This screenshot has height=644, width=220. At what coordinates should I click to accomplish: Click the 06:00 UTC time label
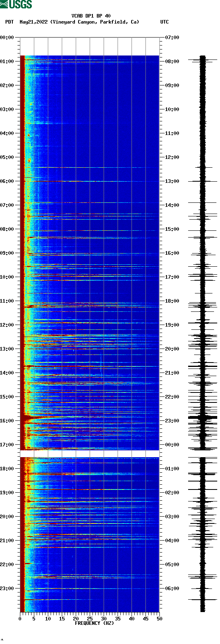coord(172,589)
